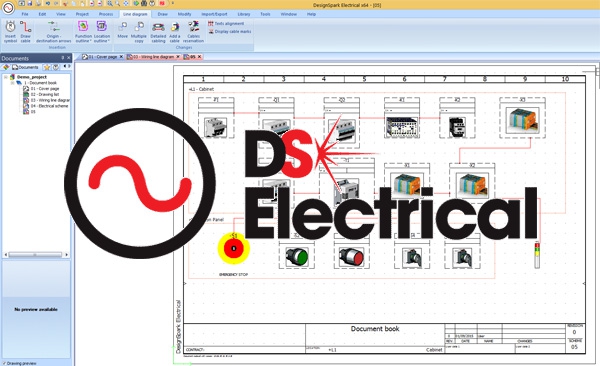Switch to the Modify ribbon tab
This screenshot has width=600, height=366.
[x=184, y=14]
